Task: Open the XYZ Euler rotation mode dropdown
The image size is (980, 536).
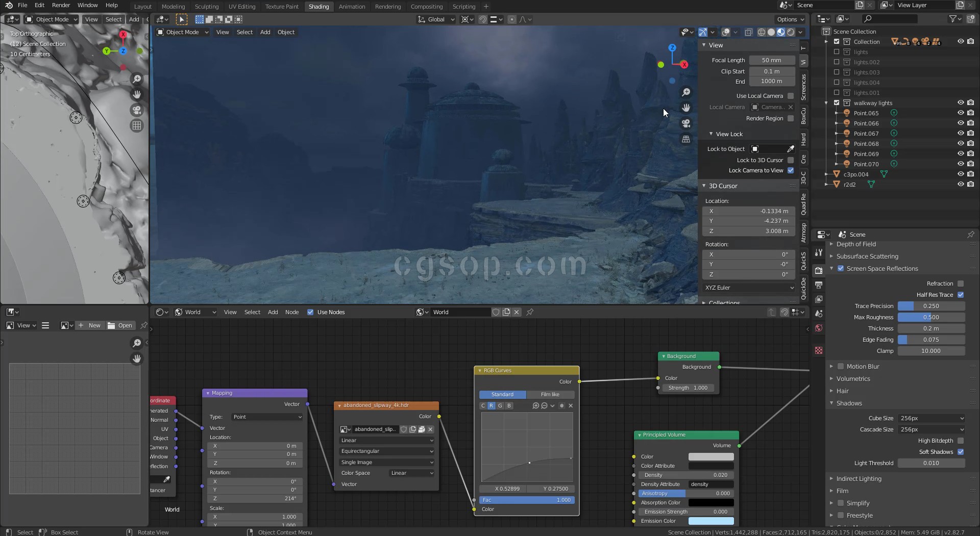Action: (x=749, y=288)
